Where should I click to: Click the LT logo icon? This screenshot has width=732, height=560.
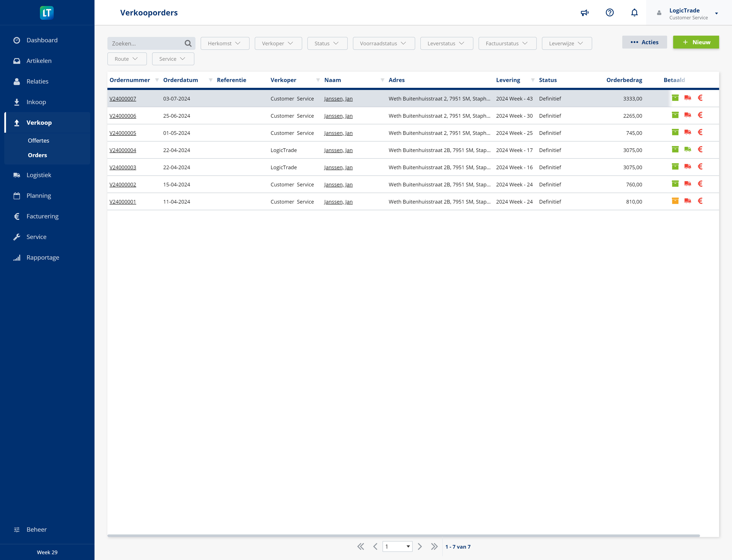pyautogui.click(x=47, y=13)
